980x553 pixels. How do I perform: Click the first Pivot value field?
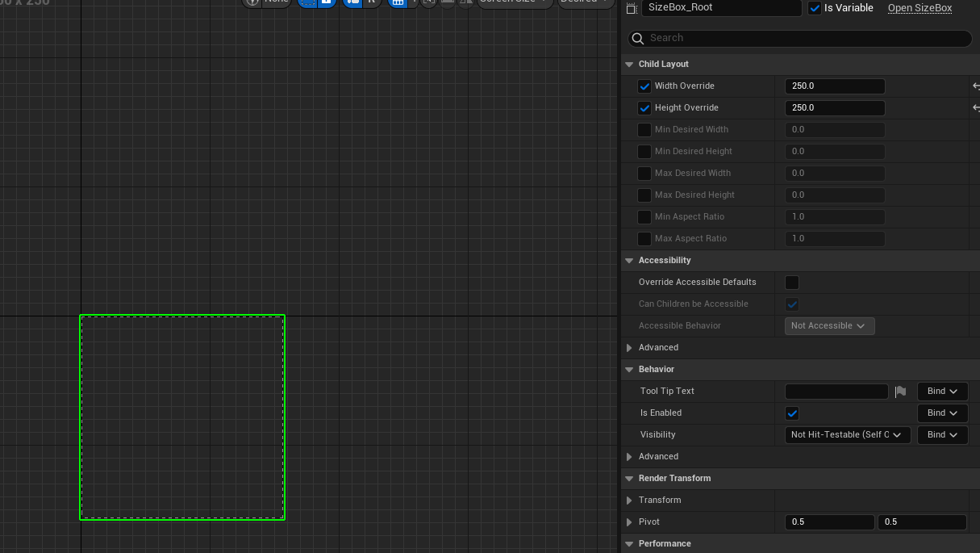coord(829,522)
